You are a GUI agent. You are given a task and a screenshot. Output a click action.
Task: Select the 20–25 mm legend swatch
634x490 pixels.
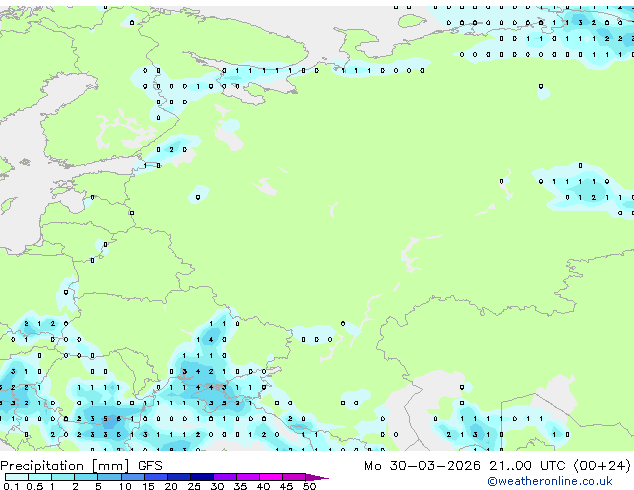pyautogui.click(x=179, y=477)
